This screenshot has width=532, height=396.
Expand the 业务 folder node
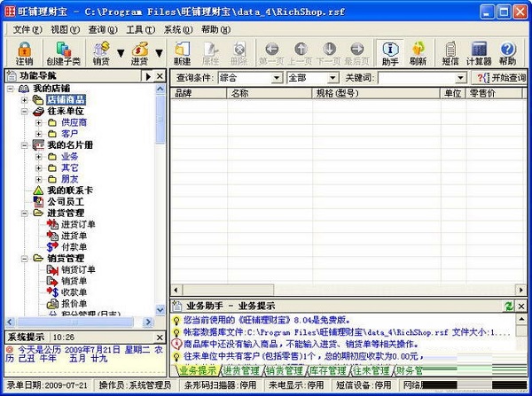[x=38, y=157]
